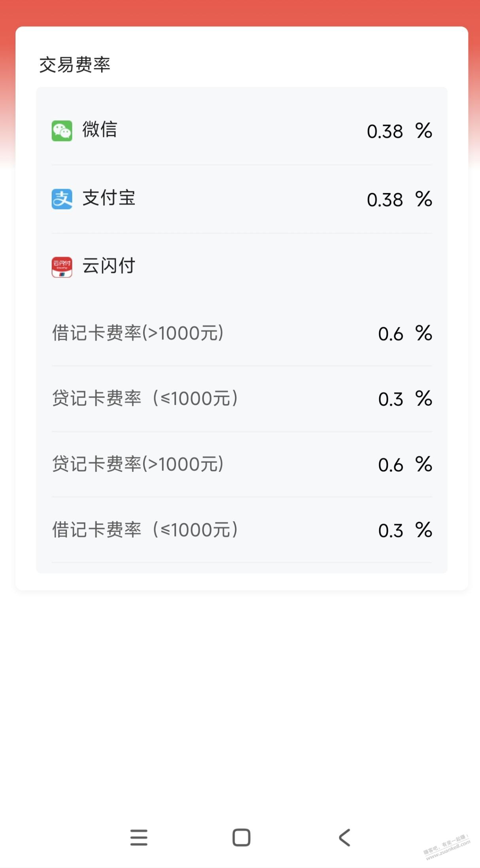This screenshot has width=480, height=868.
Task: Tap the WeChat green icon
Action: tap(62, 130)
